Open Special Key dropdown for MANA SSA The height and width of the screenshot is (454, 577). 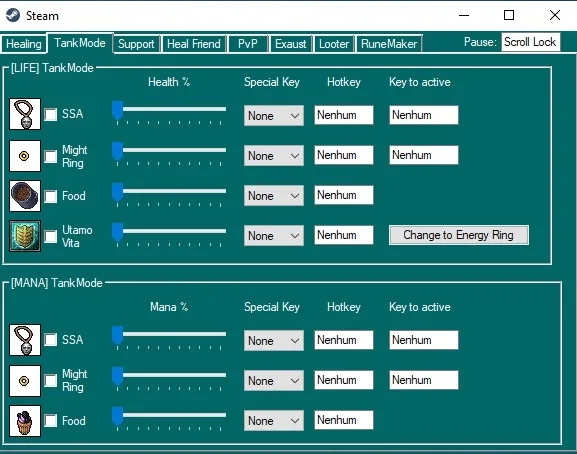(274, 340)
